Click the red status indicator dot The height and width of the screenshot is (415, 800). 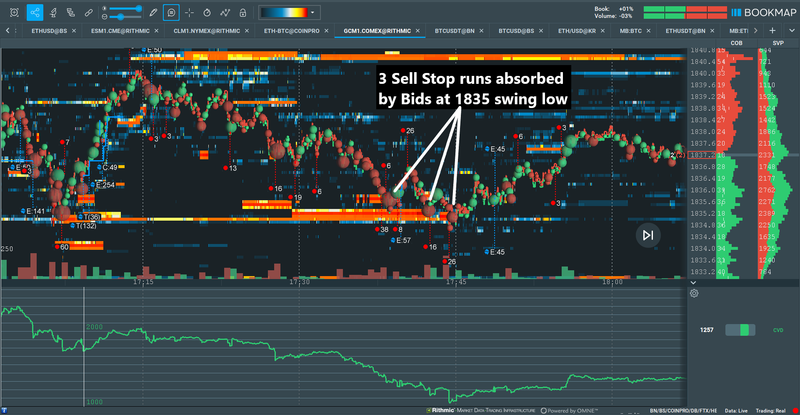[x=795, y=410]
